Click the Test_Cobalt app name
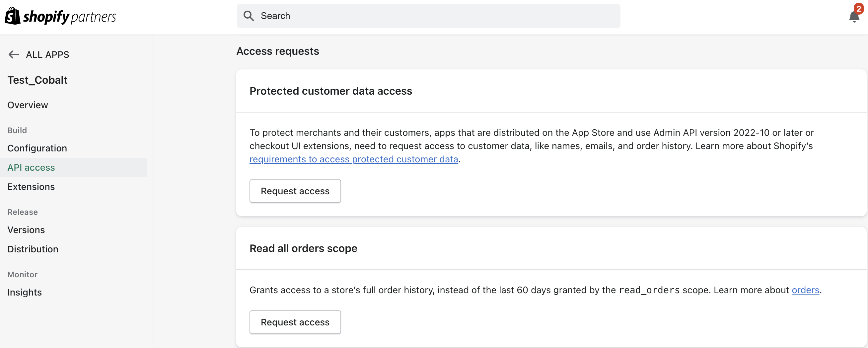 tap(37, 80)
